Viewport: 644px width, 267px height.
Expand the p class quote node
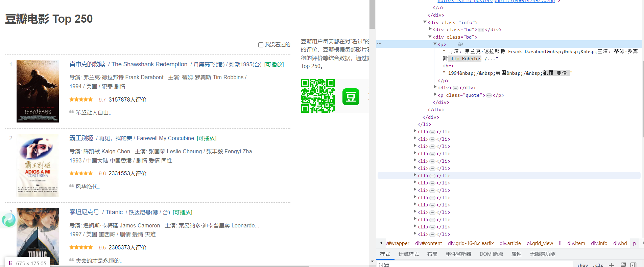435,95
